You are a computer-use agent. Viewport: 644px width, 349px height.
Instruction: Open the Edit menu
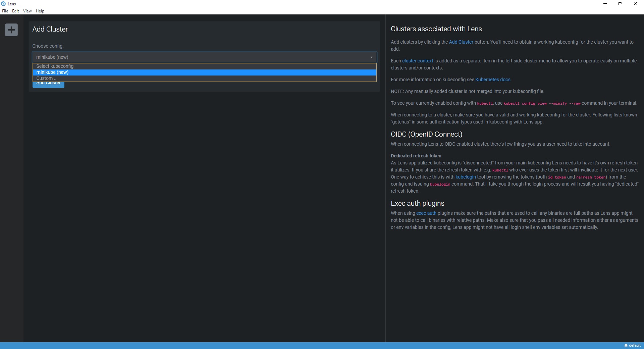point(15,11)
